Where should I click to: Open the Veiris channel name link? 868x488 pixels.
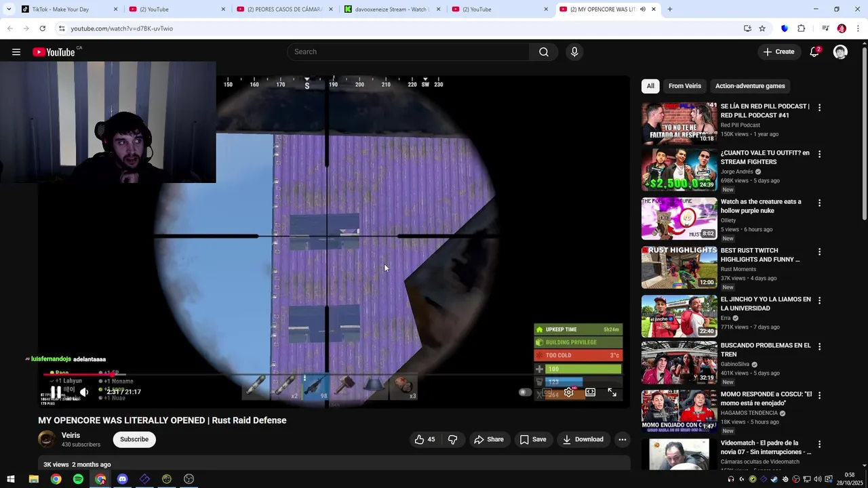71,435
